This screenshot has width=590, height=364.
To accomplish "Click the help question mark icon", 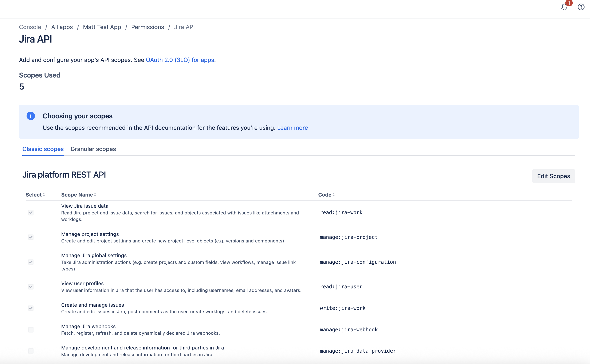I will pyautogui.click(x=581, y=7).
